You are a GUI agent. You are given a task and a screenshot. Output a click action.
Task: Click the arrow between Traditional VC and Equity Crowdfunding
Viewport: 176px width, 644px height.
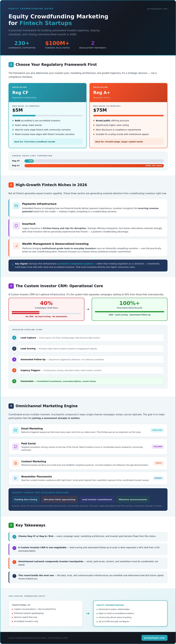(x=88, y=613)
